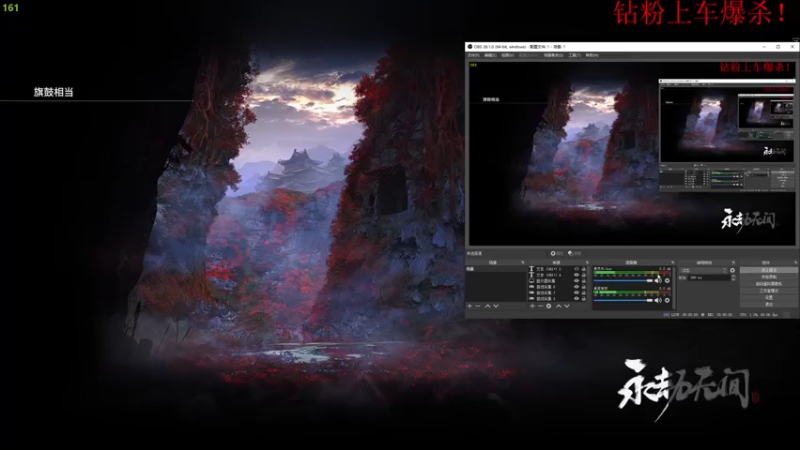Toggle visibility eye of 文本 (GDI+) 4 source
Viewport: 800px width, 450px height.
577,275
